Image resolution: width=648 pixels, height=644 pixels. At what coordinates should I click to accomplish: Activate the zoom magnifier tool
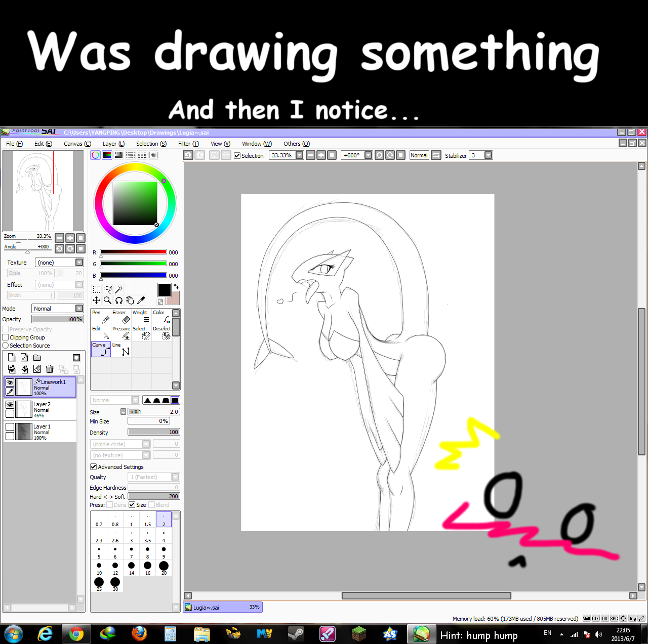(107, 300)
